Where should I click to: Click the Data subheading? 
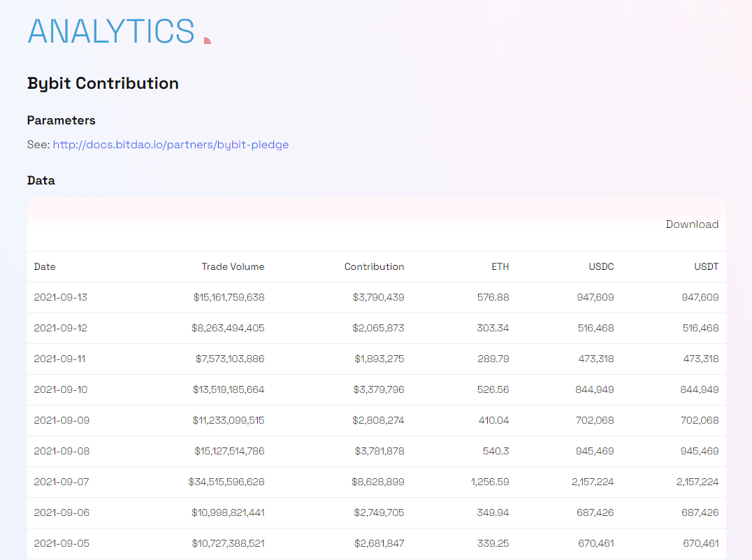pos(41,180)
